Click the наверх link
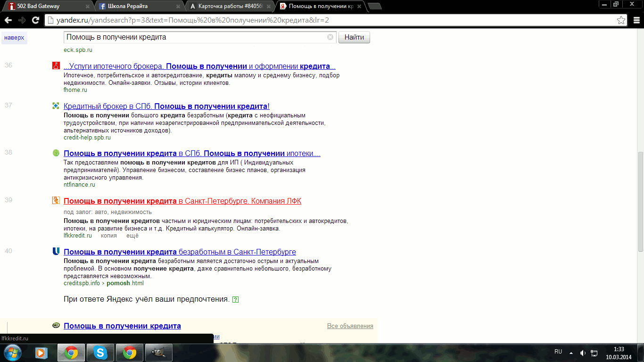 tap(14, 38)
